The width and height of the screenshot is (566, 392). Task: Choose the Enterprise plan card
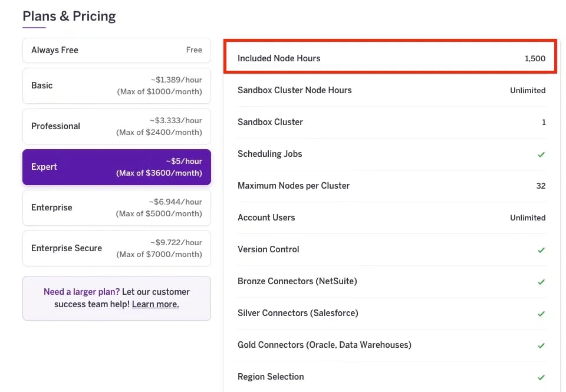(x=117, y=208)
